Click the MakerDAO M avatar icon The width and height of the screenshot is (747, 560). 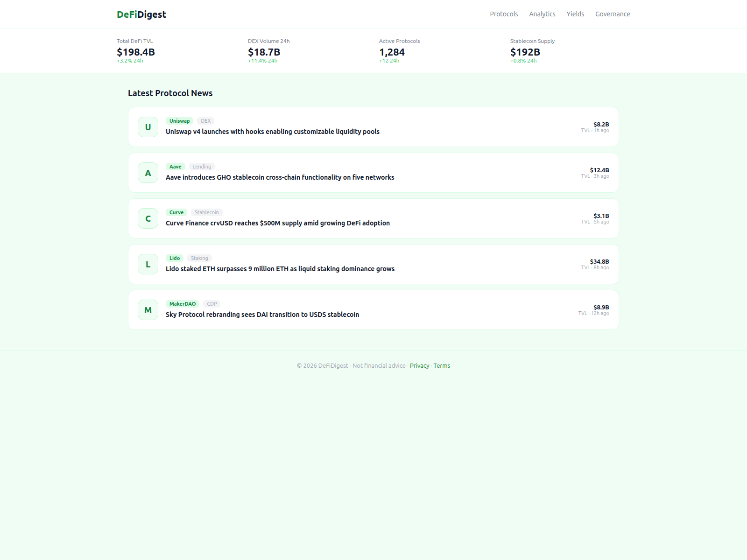click(x=148, y=310)
